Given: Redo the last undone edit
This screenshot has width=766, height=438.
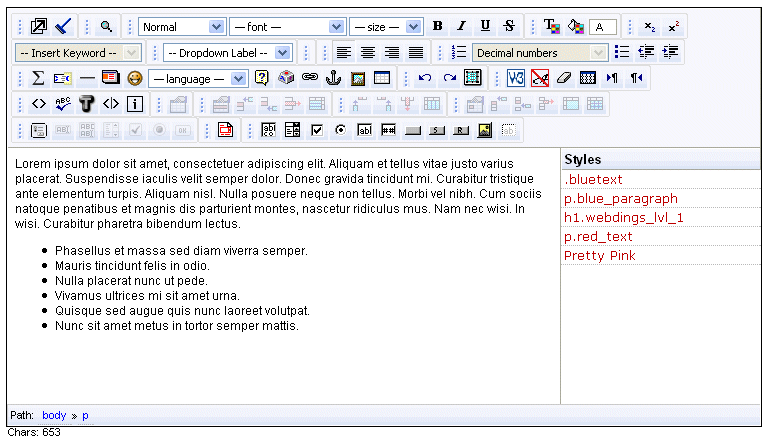Looking at the screenshot, I should pyautogui.click(x=449, y=78).
